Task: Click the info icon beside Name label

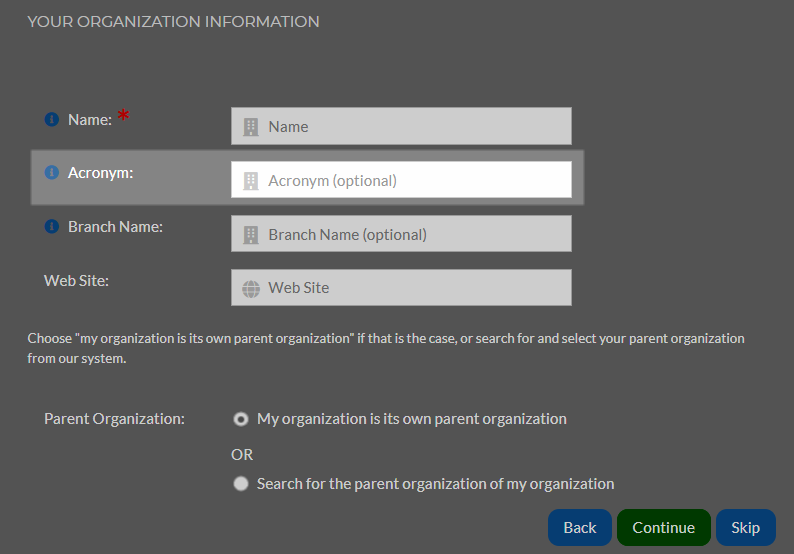Action: pyautogui.click(x=52, y=120)
